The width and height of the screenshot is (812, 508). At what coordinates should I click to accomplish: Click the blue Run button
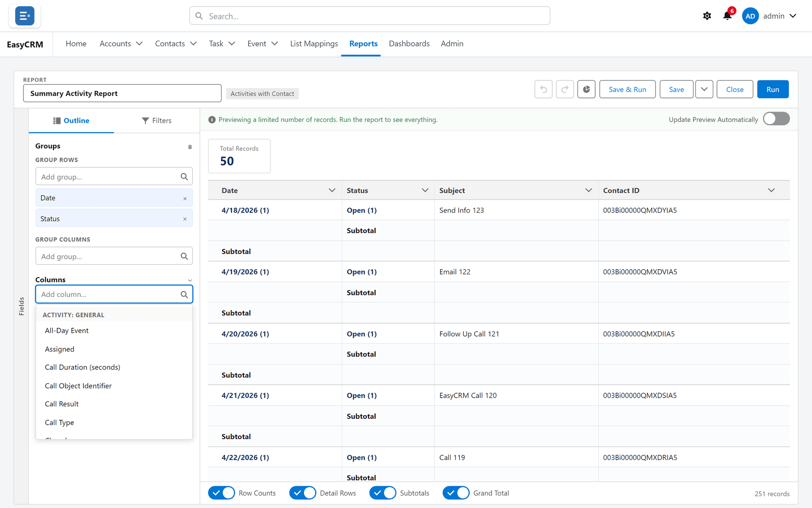(773, 89)
